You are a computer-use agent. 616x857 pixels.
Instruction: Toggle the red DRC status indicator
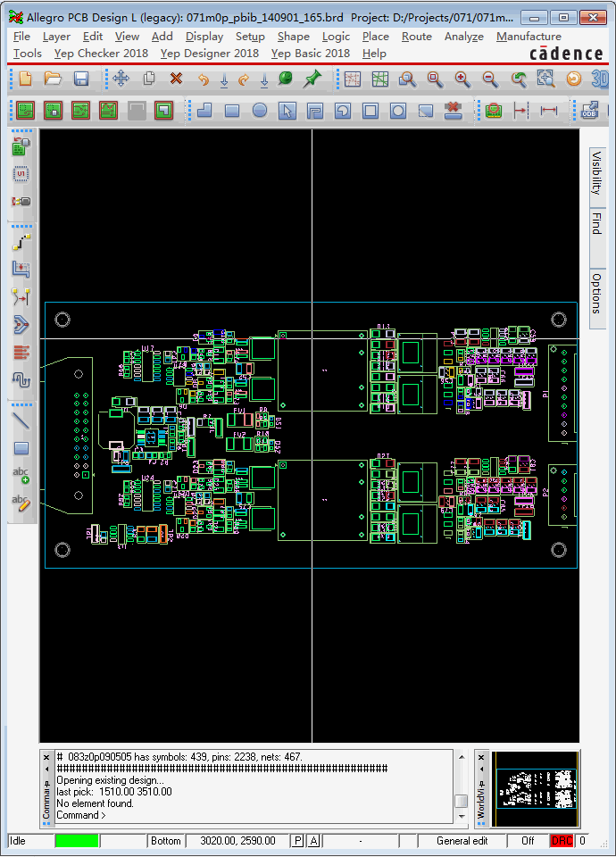point(562,841)
